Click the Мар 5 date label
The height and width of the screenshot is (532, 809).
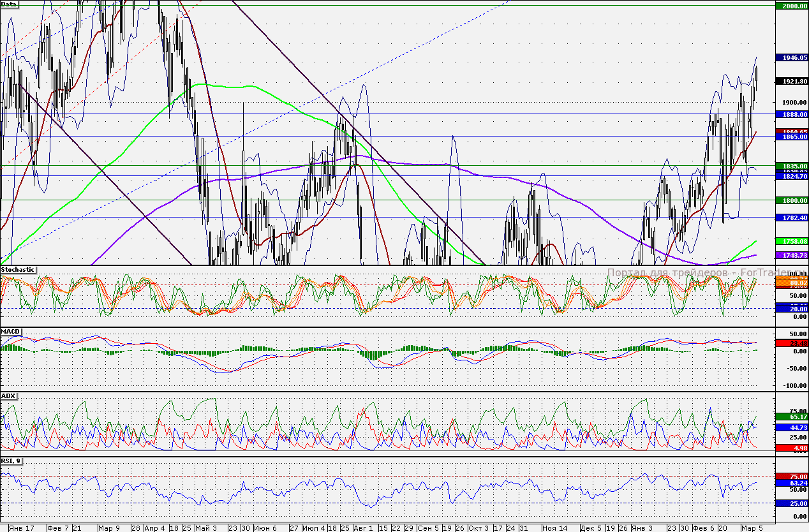751,528
